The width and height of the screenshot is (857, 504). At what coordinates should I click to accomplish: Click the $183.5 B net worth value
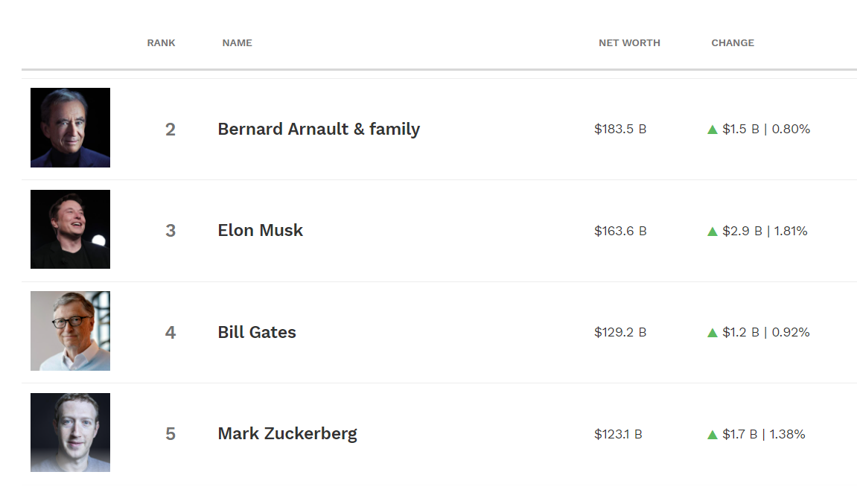pos(620,130)
